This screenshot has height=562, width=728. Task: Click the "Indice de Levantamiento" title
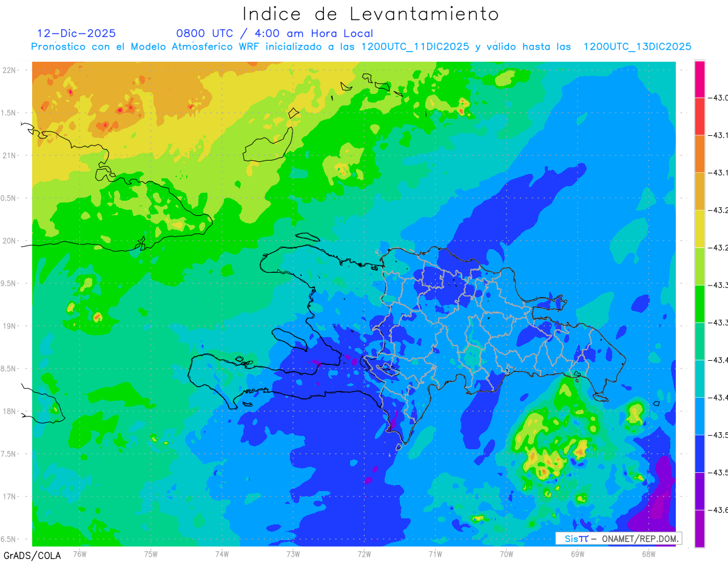[x=371, y=14]
